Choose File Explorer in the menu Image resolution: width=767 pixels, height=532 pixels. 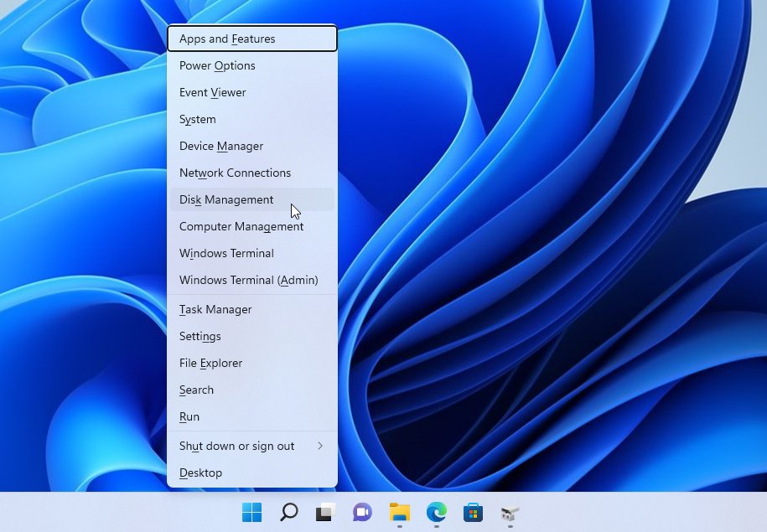pos(252,364)
